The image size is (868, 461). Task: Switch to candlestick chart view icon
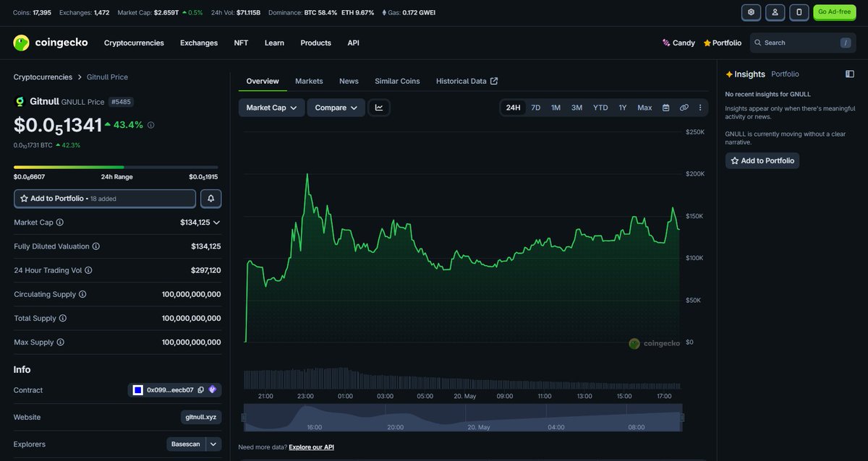tap(379, 108)
